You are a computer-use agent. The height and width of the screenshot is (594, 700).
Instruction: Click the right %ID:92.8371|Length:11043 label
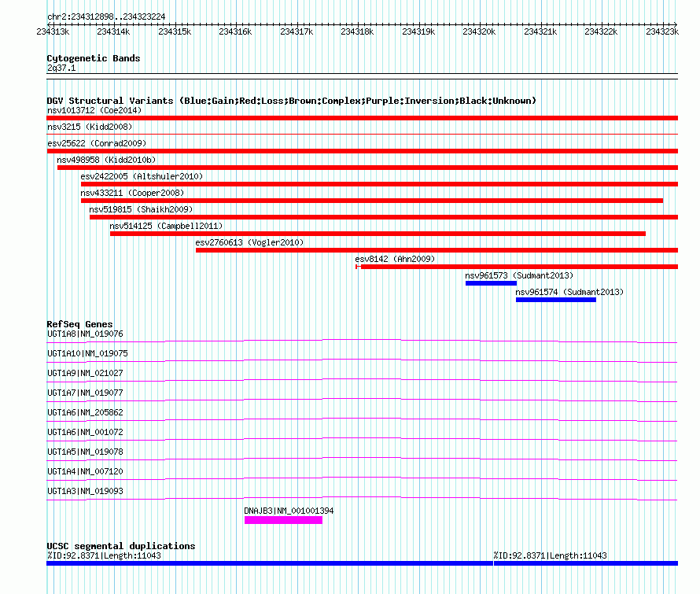coord(550,555)
